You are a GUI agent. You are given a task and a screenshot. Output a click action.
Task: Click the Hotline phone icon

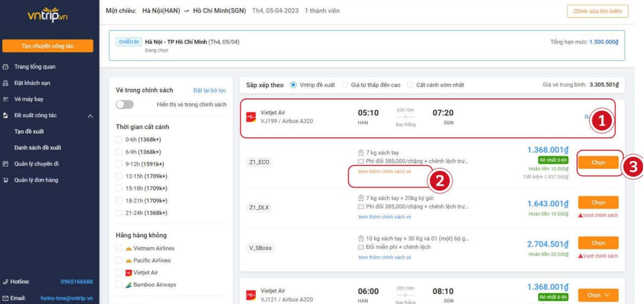[6, 282]
